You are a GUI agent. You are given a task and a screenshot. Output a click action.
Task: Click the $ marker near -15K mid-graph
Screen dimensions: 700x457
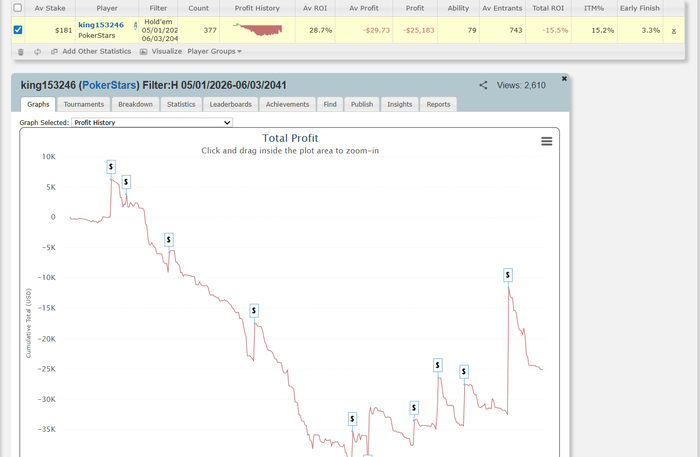click(254, 311)
